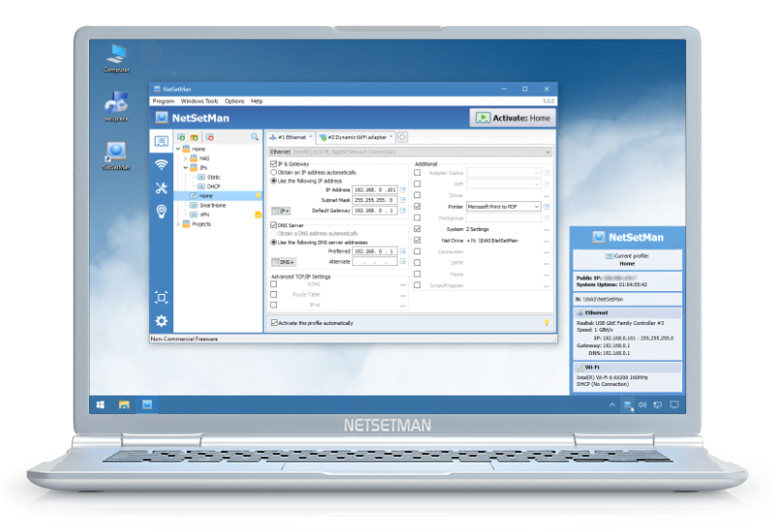Enable the IPv6 checkbox
774x532 pixels.
click(274, 305)
